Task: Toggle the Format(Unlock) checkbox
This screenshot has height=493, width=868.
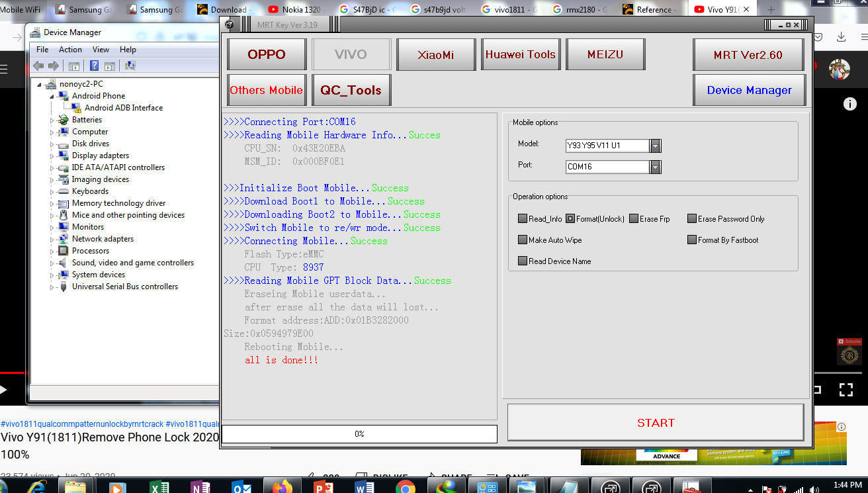Action: pos(570,219)
